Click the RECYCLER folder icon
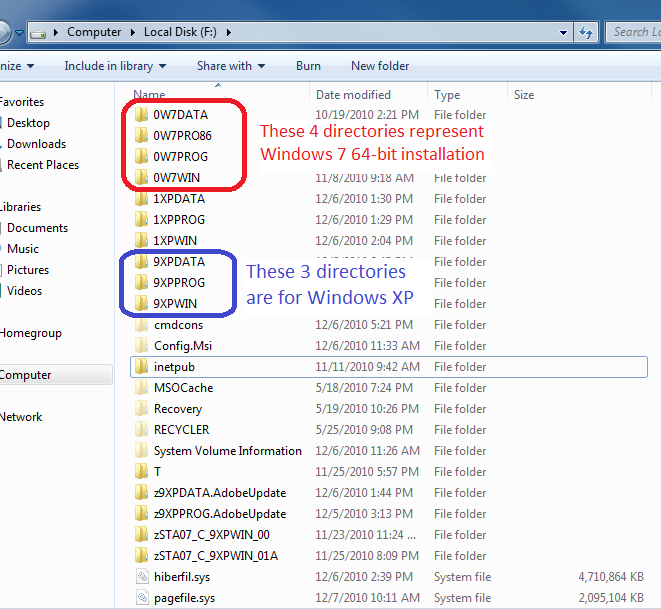 coord(141,429)
